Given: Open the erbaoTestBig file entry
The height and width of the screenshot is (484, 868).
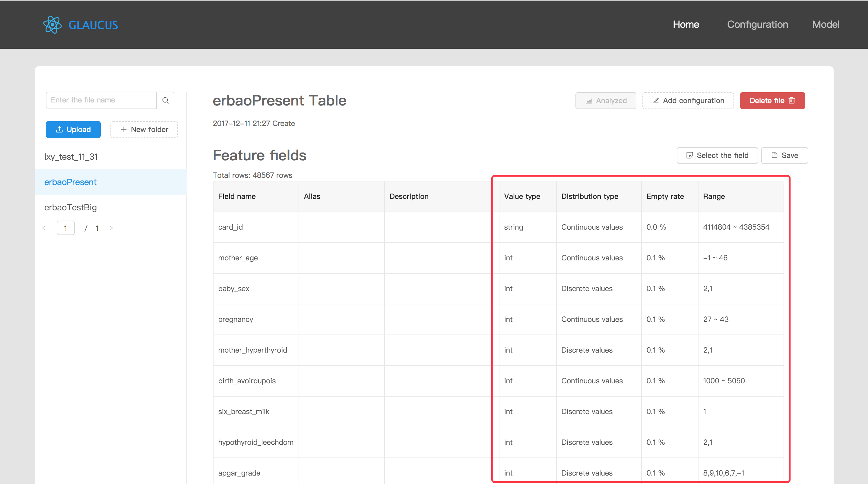Looking at the screenshot, I should pos(71,207).
